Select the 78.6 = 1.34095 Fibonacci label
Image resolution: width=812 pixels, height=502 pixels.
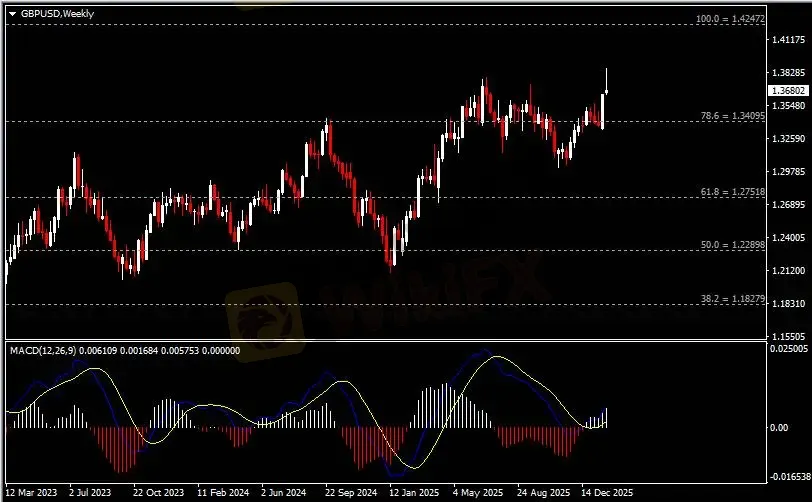(733, 116)
